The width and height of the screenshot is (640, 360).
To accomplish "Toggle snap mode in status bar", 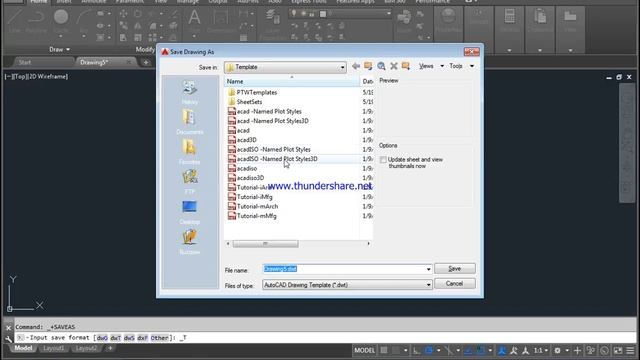I will pyautogui.click(x=396, y=350).
